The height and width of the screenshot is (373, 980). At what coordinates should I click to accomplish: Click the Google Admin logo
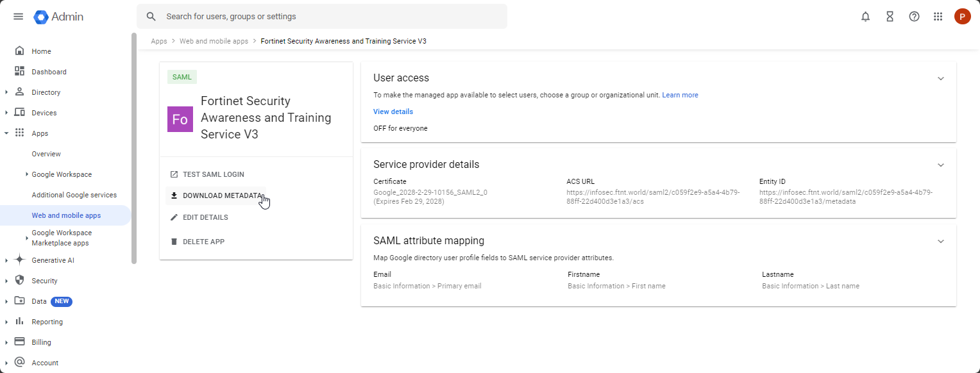tap(58, 17)
